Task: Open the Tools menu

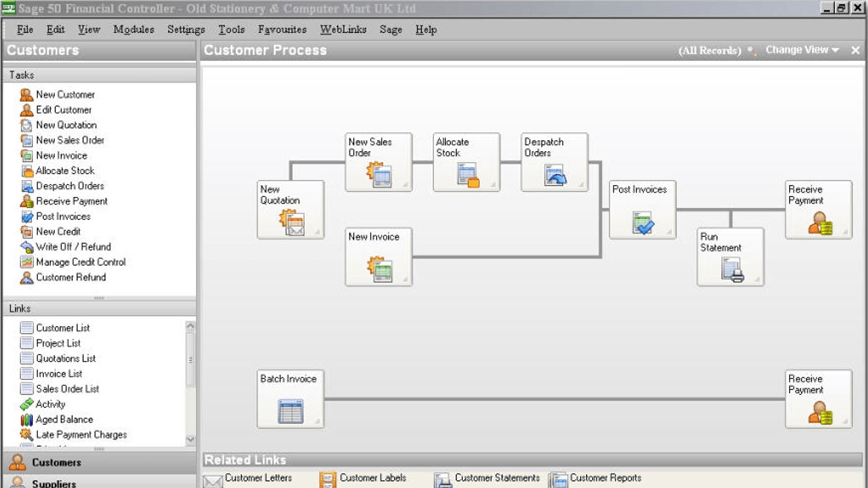Action: [231, 29]
